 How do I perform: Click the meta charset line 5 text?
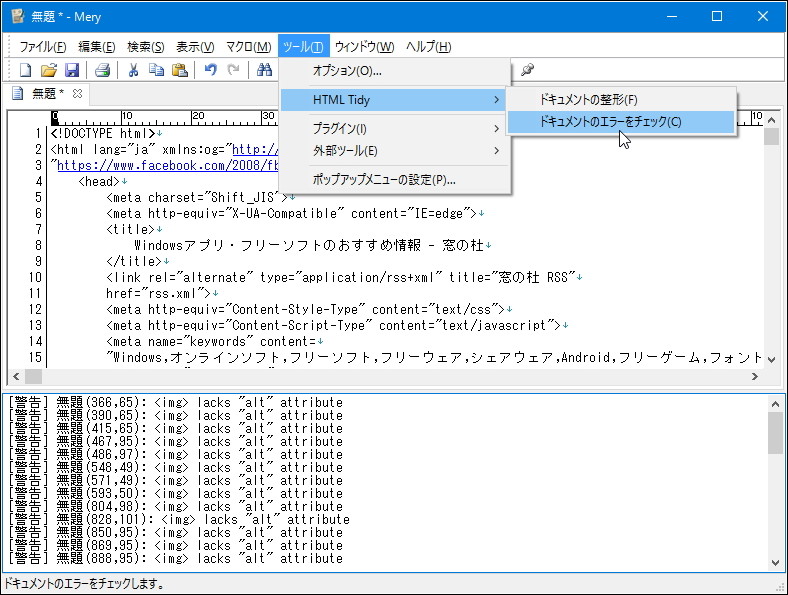click(197, 197)
